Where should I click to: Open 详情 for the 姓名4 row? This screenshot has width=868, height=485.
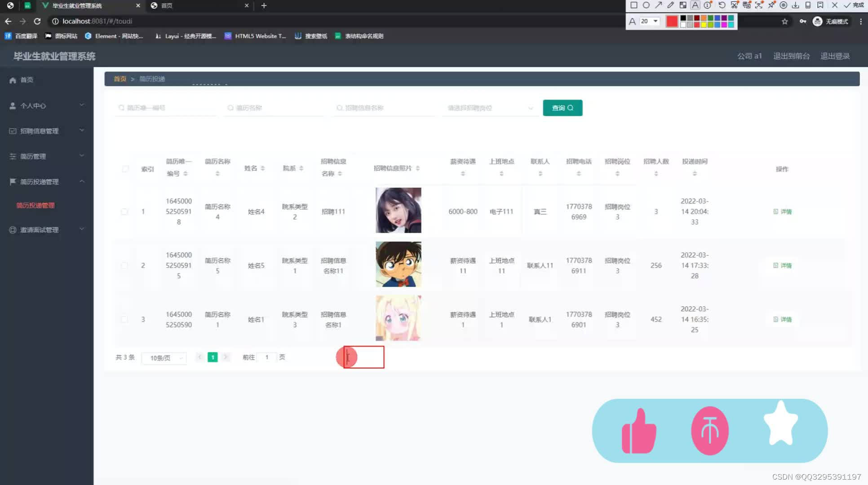(783, 212)
